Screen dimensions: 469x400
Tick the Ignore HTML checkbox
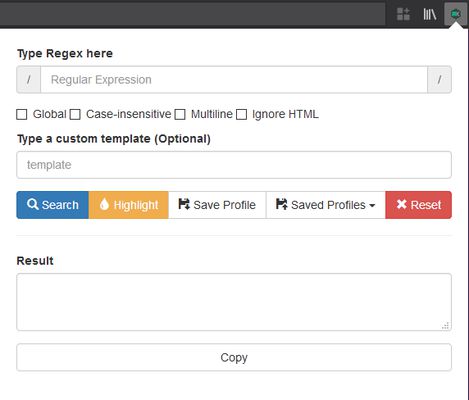tap(241, 114)
